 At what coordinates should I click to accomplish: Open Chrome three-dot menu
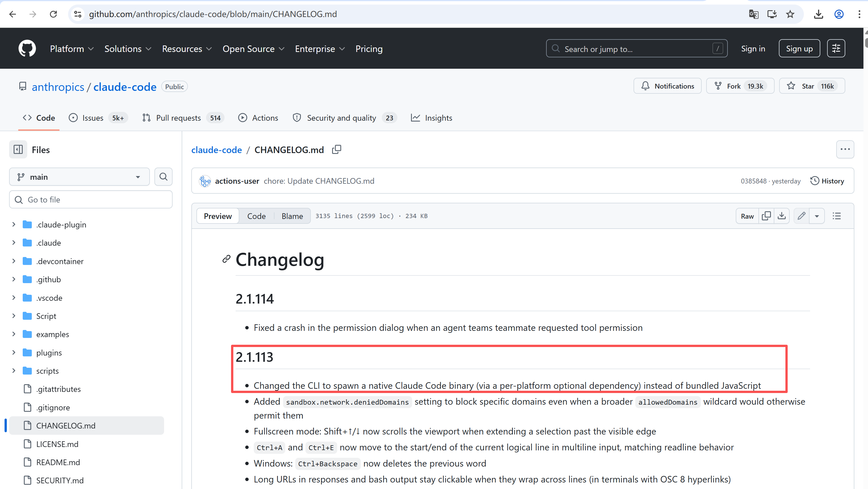click(859, 14)
